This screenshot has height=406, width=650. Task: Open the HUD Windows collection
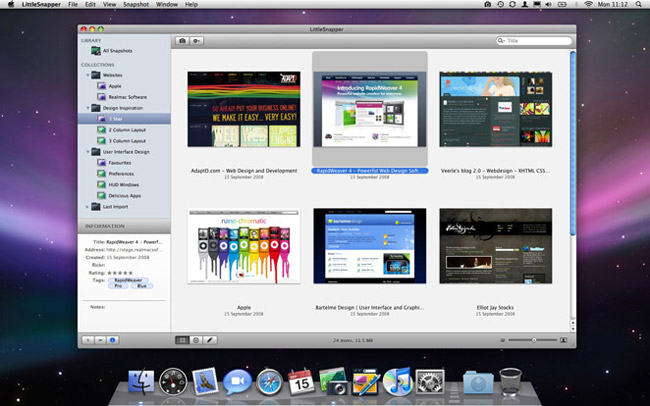coord(123,185)
